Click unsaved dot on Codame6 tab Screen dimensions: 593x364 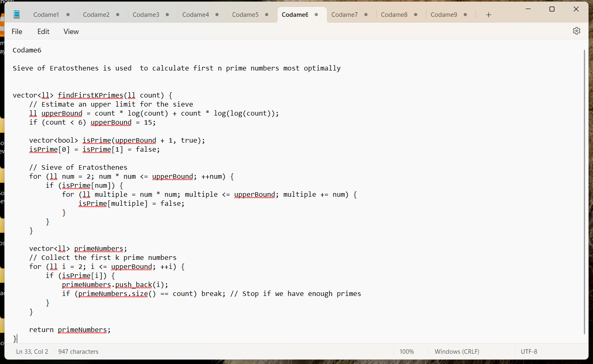316,15
